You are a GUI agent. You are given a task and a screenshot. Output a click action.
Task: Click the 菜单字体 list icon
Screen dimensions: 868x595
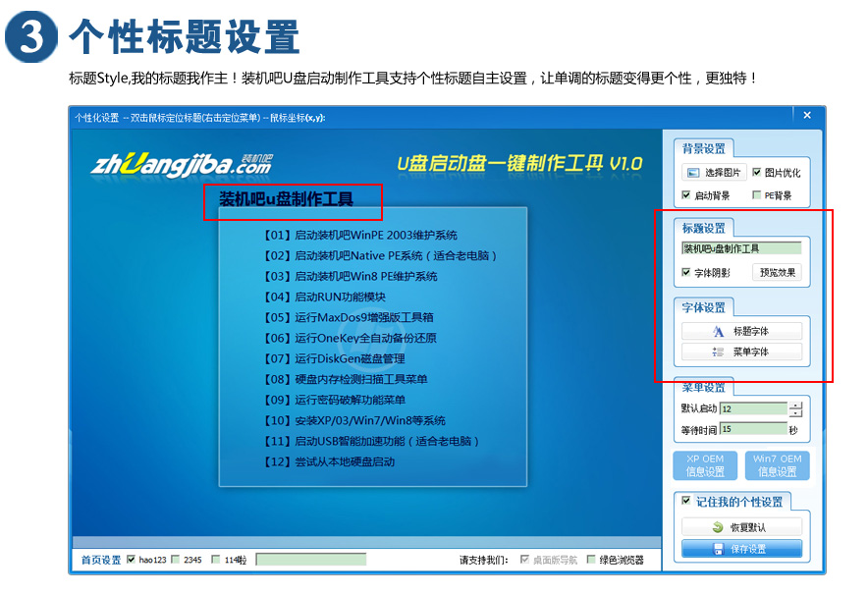tap(718, 352)
